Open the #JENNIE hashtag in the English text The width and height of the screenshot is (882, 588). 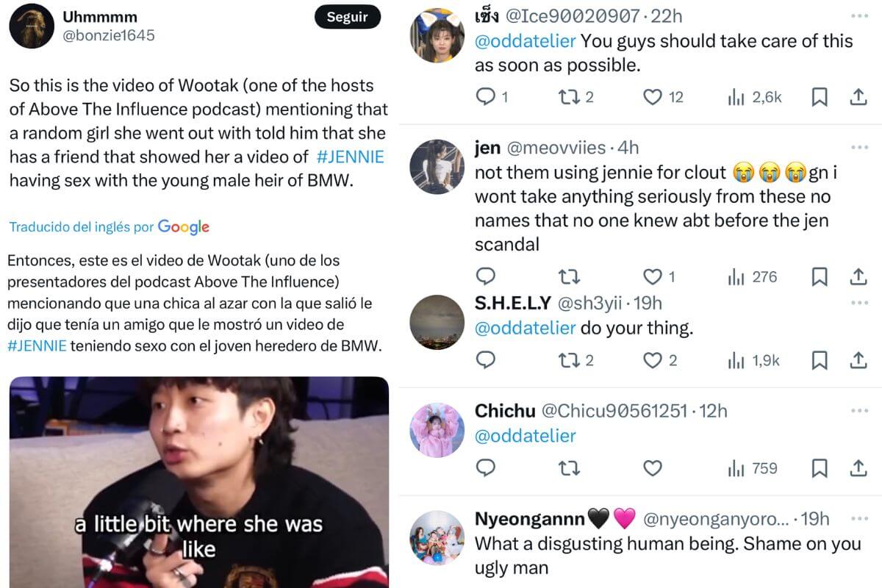pyautogui.click(x=350, y=157)
